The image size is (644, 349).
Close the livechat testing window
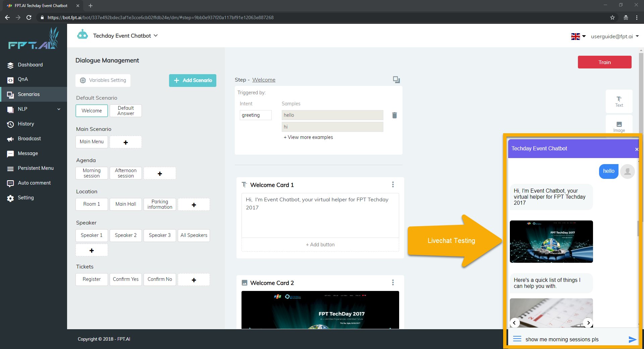coord(636,149)
